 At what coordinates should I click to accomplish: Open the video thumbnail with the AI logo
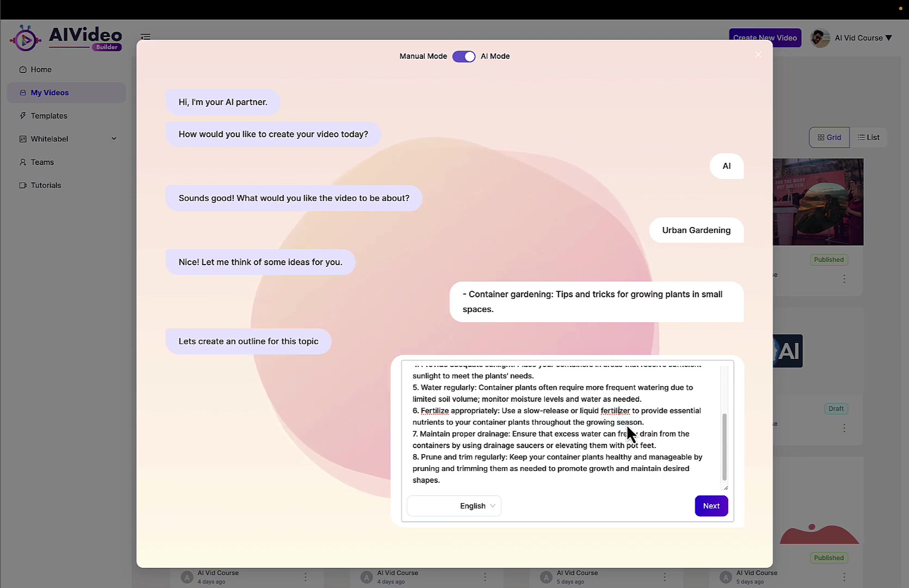click(788, 351)
